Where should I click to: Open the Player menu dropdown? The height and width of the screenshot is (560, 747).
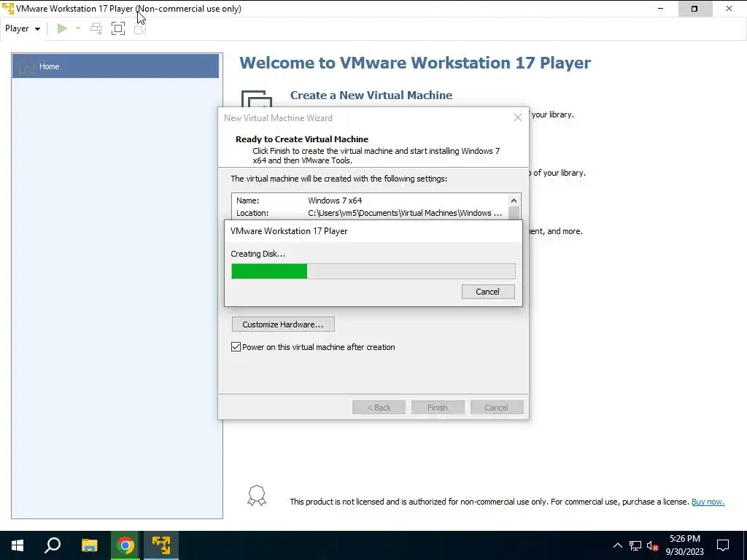[x=23, y=28]
